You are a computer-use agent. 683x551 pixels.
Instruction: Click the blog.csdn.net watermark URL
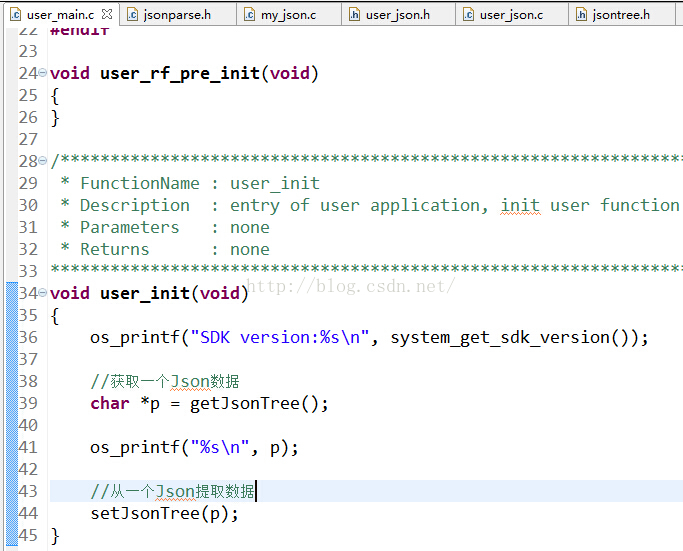tap(350, 287)
